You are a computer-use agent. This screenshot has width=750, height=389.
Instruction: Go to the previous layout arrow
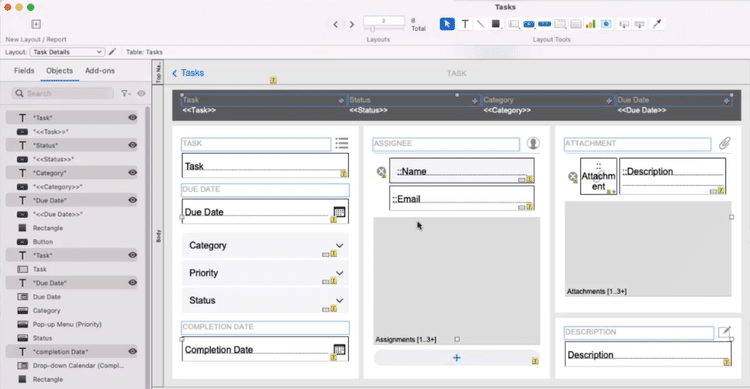(335, 24)
